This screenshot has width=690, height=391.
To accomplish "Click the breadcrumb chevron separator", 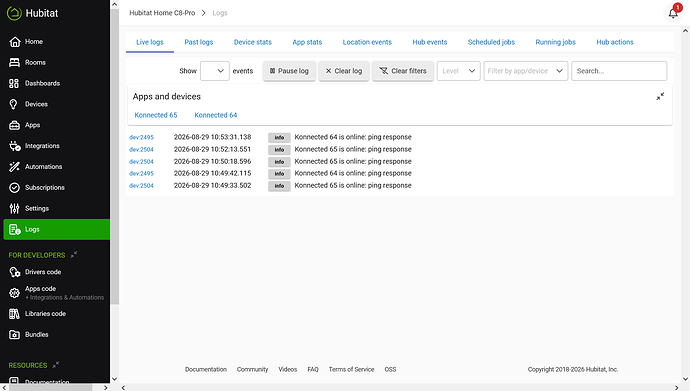I will [x=204, y=13].
